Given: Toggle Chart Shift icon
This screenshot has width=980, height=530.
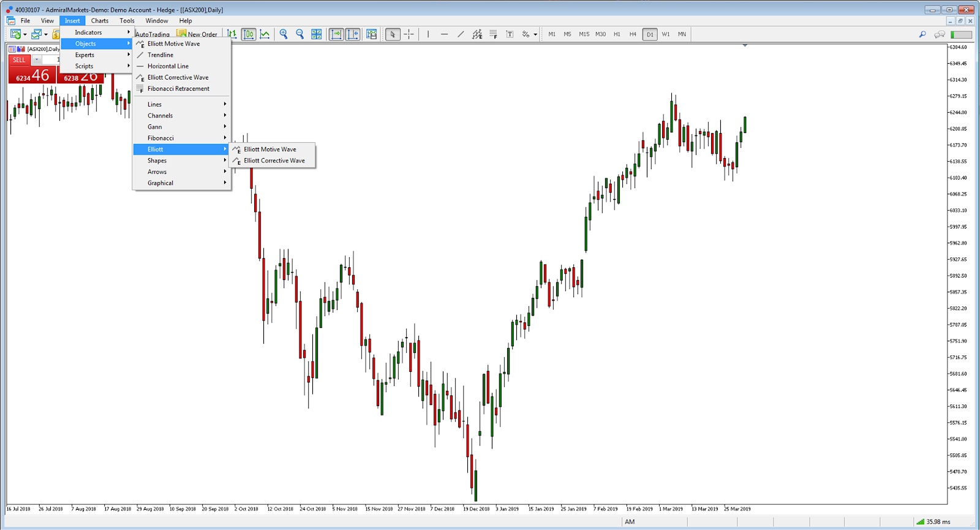Looking at the screenshot, I should coord(353,34).
